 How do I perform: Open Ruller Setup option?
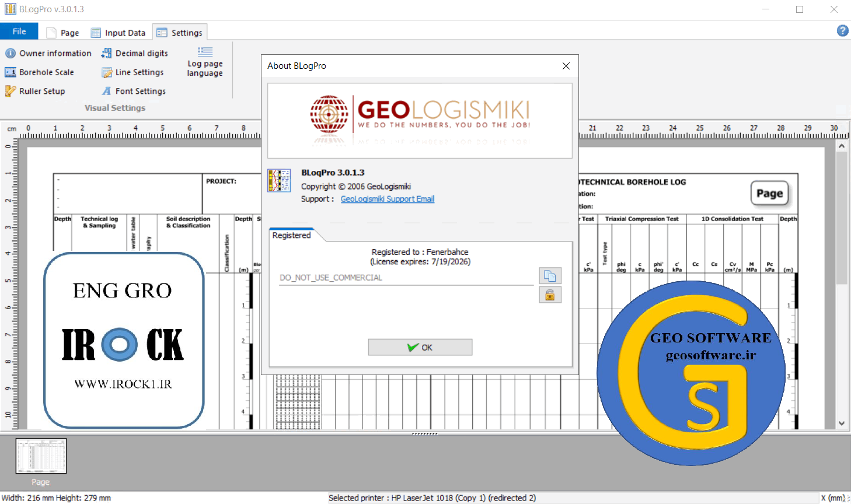pyautogui.click(x=35, y=91)
